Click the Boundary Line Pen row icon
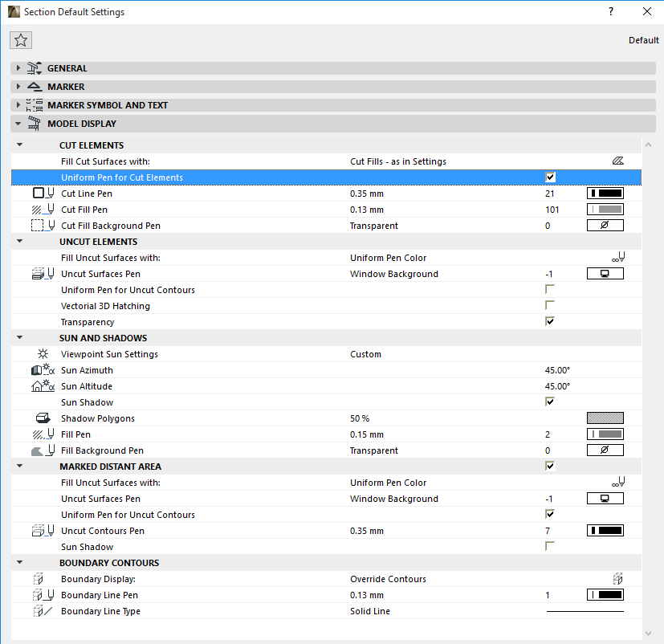664x644 pixels. tap(43, 595)
